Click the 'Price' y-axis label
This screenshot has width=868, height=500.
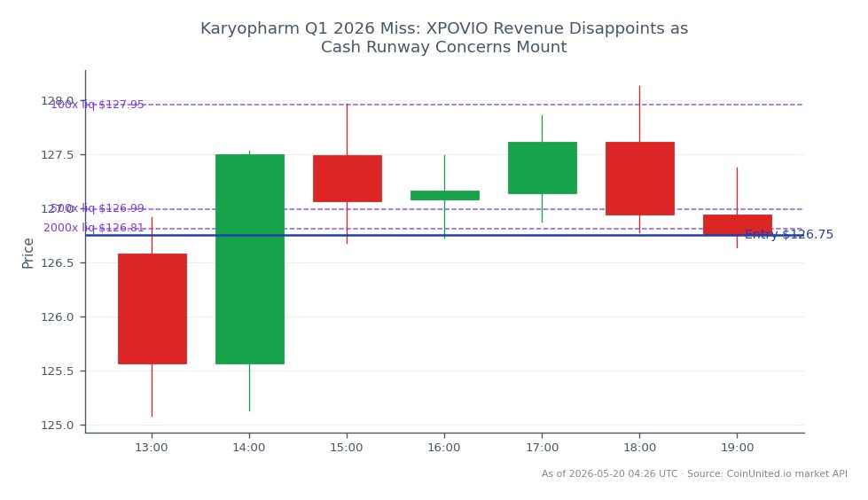coord(27,253)
